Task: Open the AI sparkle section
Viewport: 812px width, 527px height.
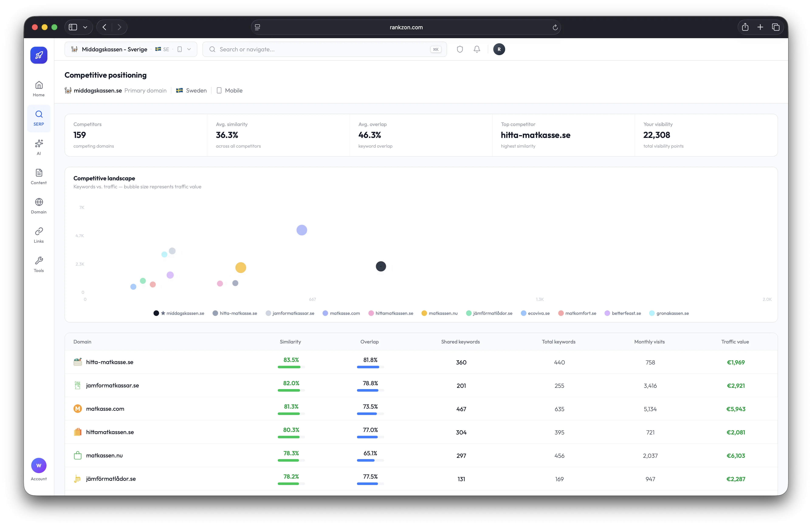Action: click(39, 147)
